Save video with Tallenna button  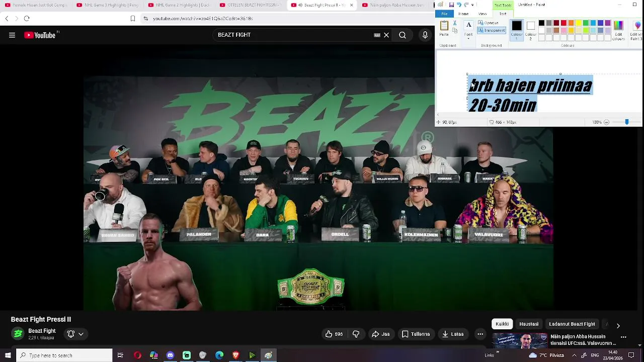coord(416,334)
